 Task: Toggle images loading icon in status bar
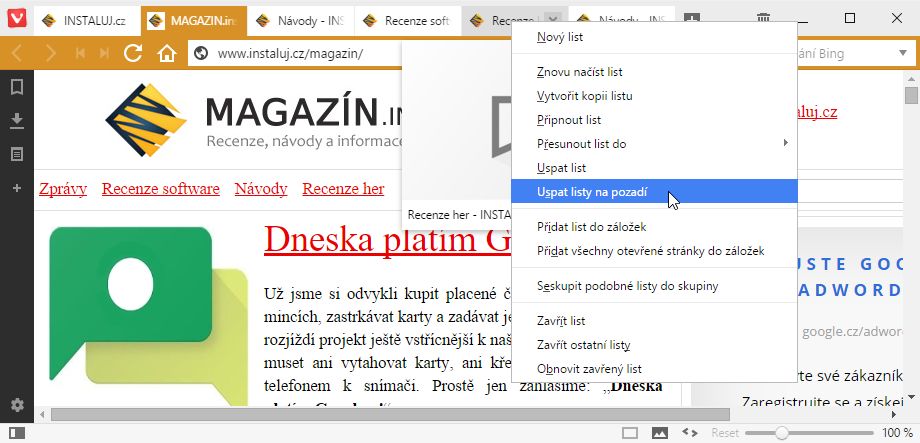coord(660,433)
